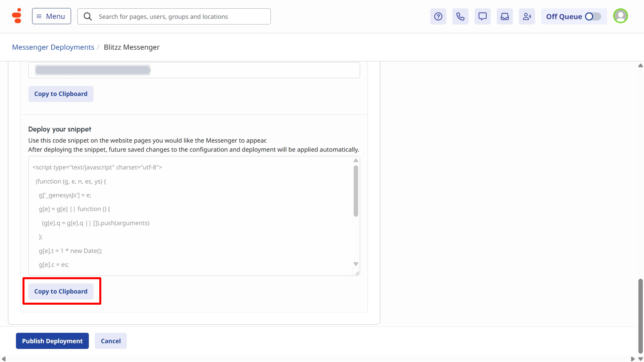Click the Genesys Cloud logo
The width and height of the screenshot is (644, 362).
pyautogui.click(x=16, y=16)
